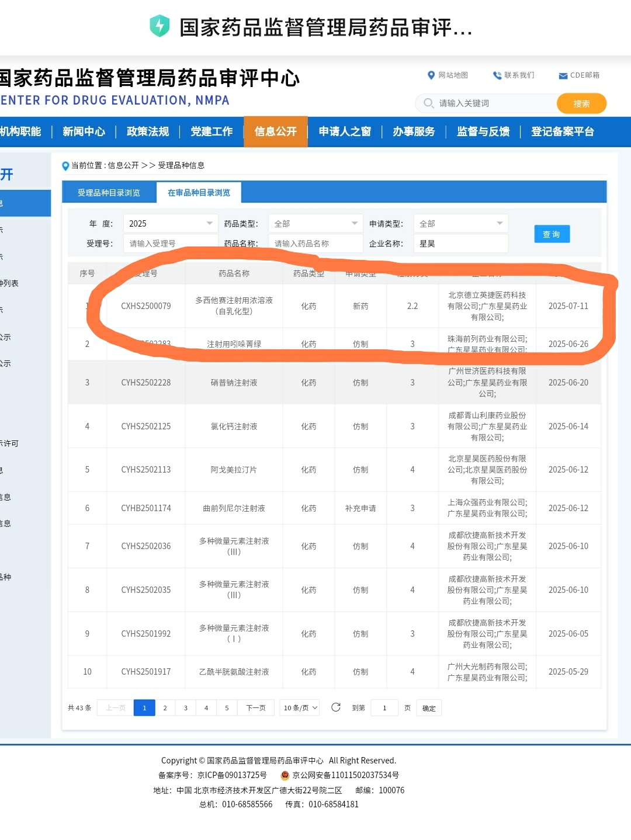Click 下一页 next page button

click(256, 708)
